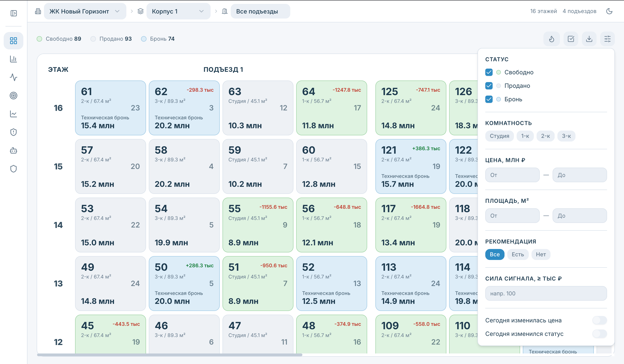Click the 2-к room filter chip
Screen dimensions: 624x364
click(545, 136)
